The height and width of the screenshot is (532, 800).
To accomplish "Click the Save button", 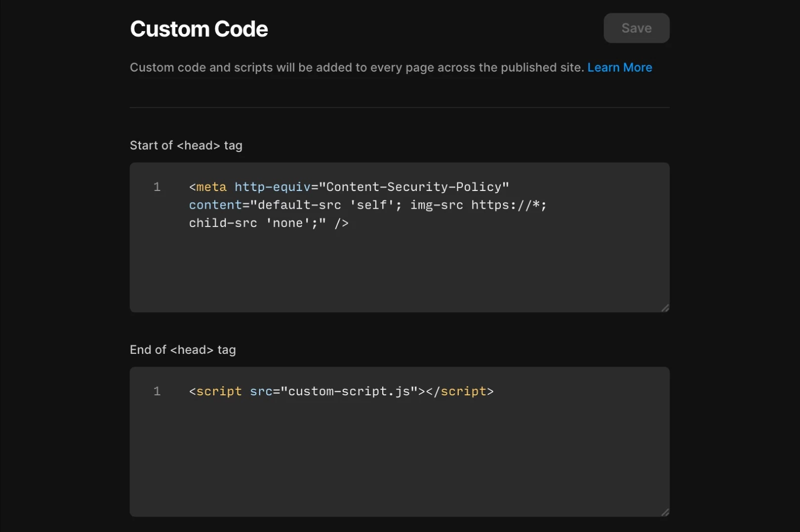I will [x=636, y=28].
